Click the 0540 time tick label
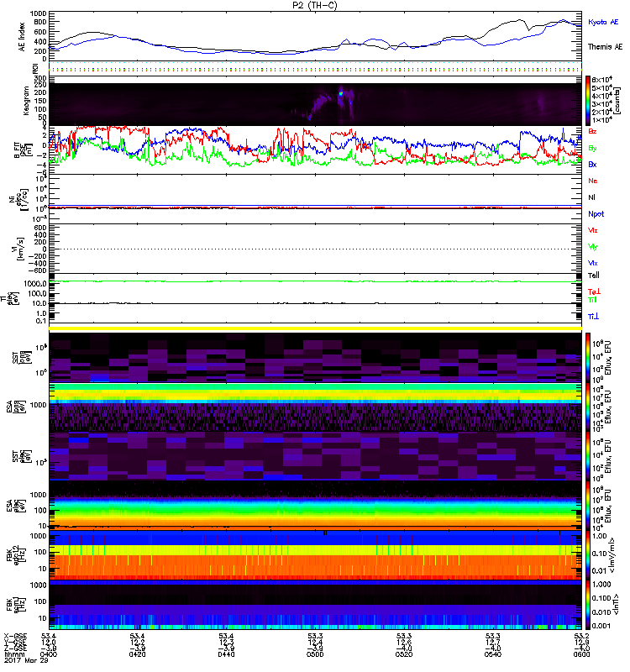 [493, 654]
